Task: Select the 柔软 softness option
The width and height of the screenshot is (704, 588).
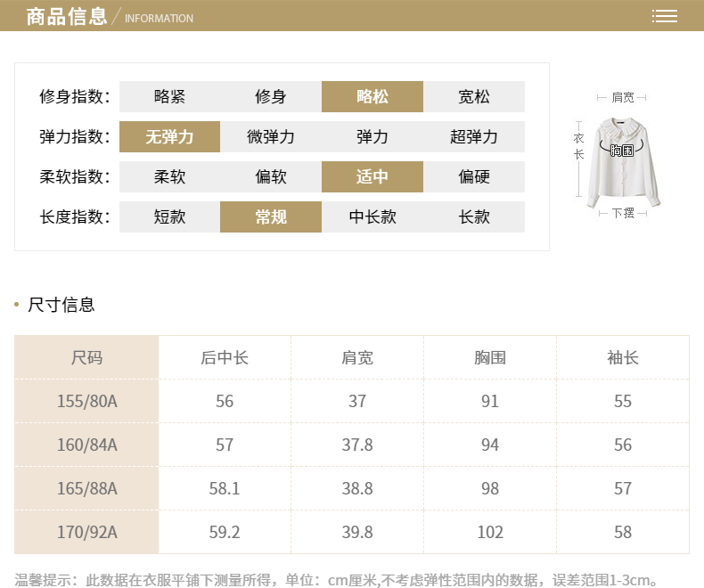Action: pos(169,176)
